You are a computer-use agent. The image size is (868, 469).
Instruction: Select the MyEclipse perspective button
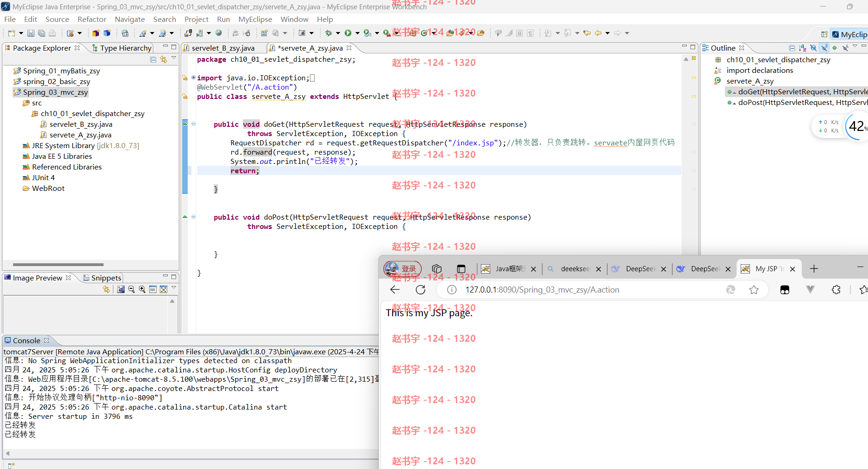[849, 34]
